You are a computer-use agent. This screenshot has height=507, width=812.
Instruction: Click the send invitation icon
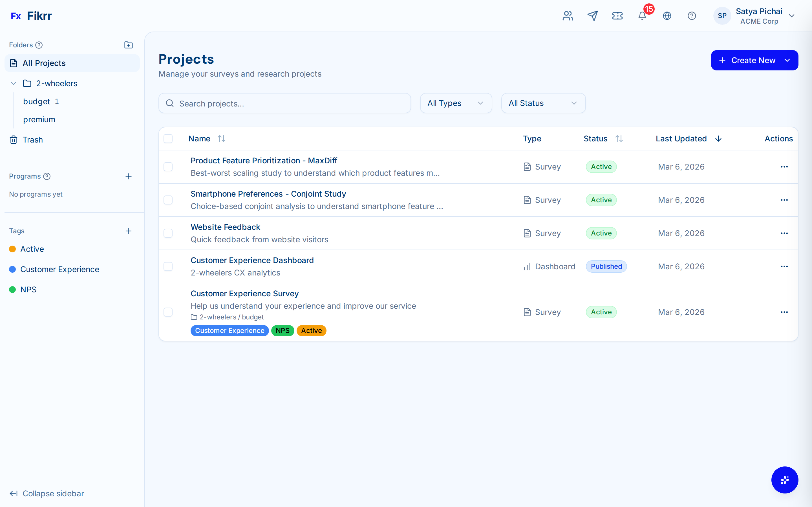(593, 16)
